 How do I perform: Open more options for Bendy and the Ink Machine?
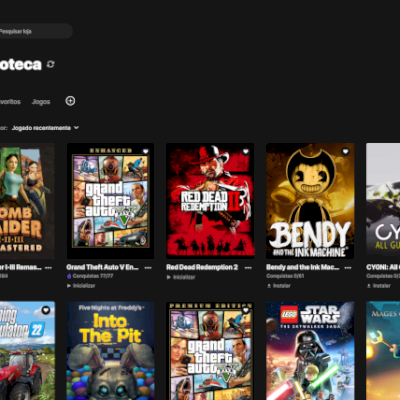348,268
